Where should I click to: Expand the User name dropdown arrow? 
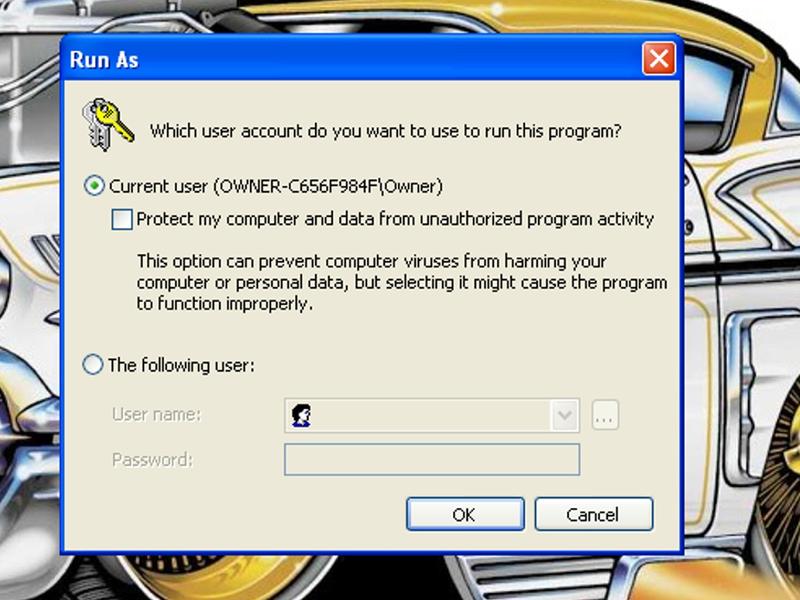tap(564, 415)
